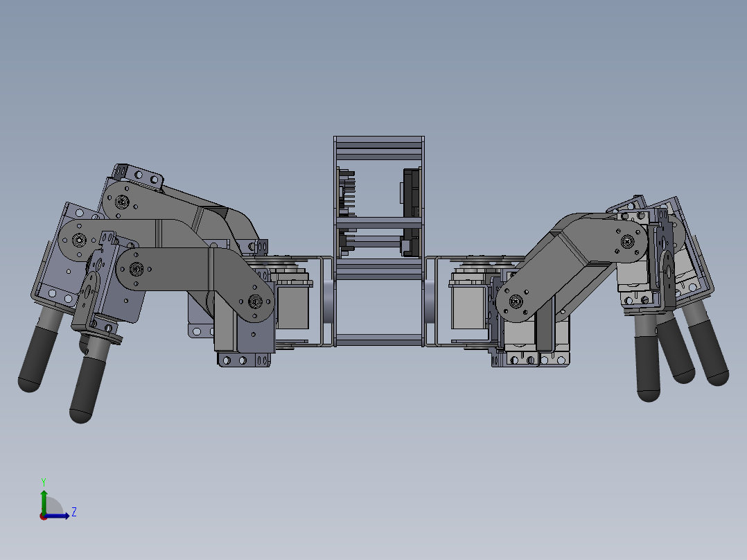
Task: Select the black module inside chassis right side
Action: 412,192
